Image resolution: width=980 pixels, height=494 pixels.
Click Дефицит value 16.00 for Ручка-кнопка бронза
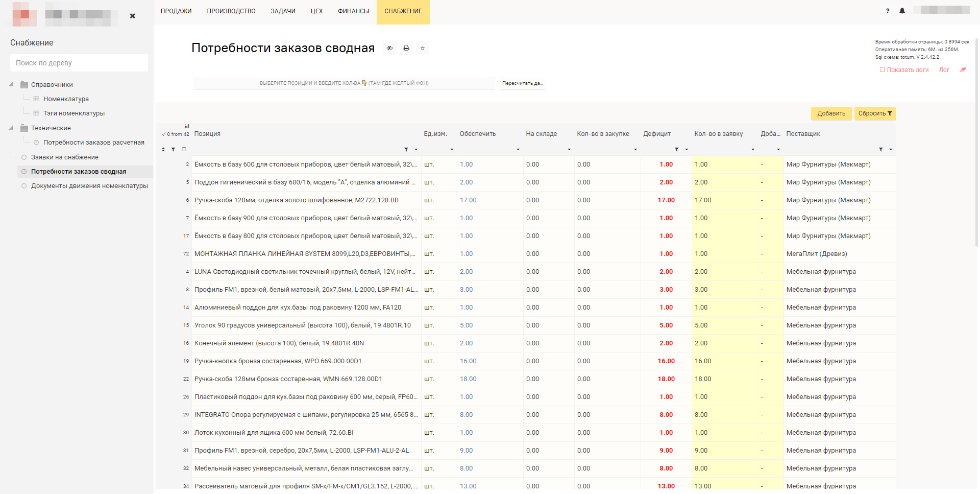pos(666,361)
